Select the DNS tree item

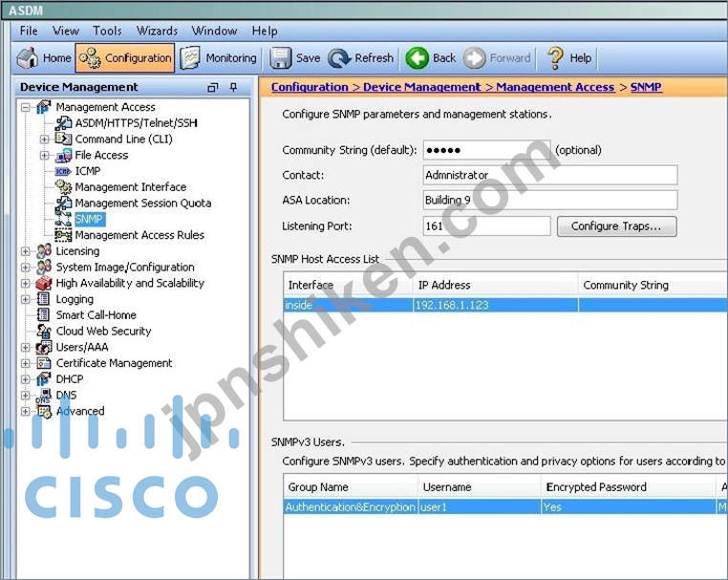tap(66, 396)
